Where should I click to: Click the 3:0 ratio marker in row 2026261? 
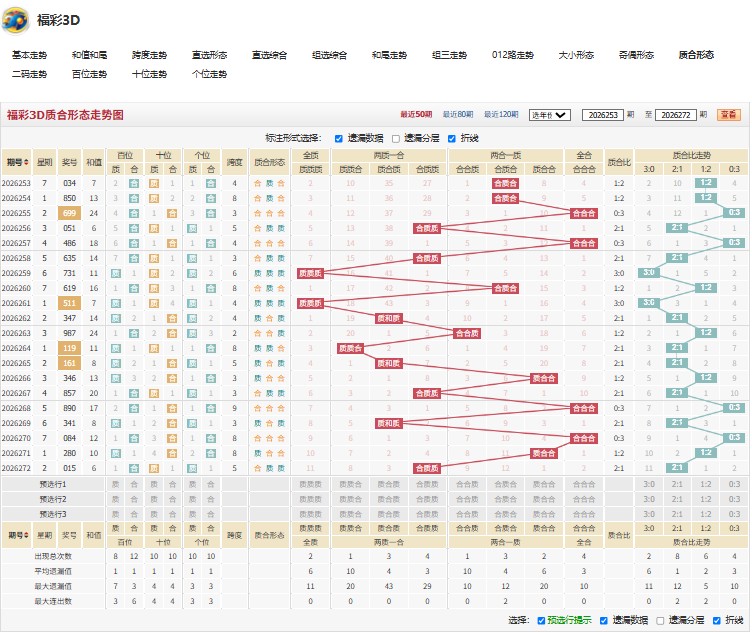coord(648,303)
